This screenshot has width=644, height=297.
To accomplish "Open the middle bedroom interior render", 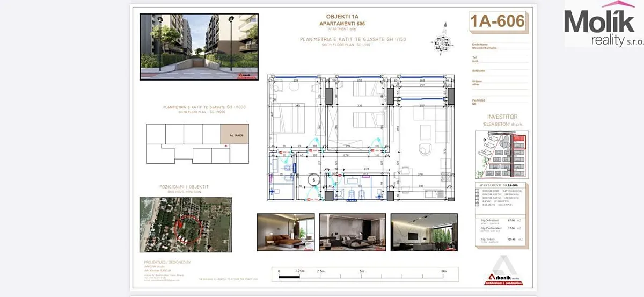I will coord(352,233).
